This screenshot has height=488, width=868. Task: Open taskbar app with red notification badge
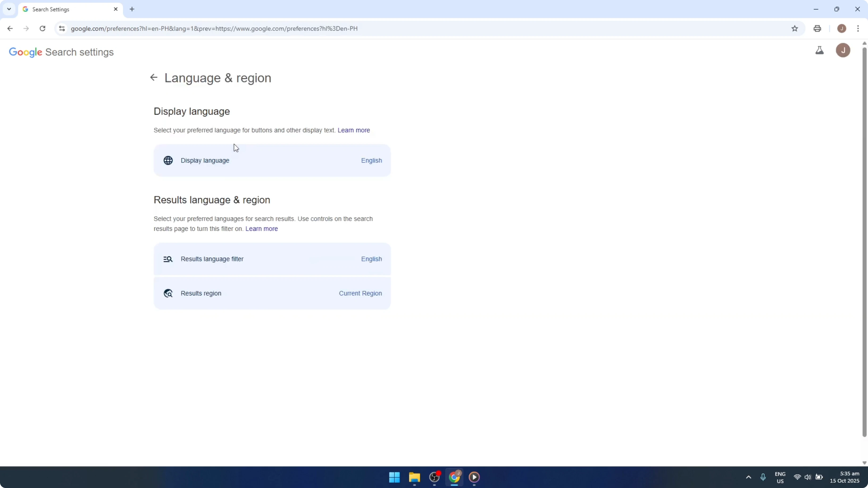pos(434,477)
